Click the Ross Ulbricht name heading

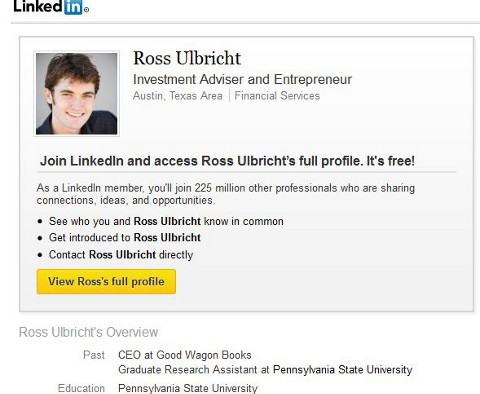click(x=187, y=58)
